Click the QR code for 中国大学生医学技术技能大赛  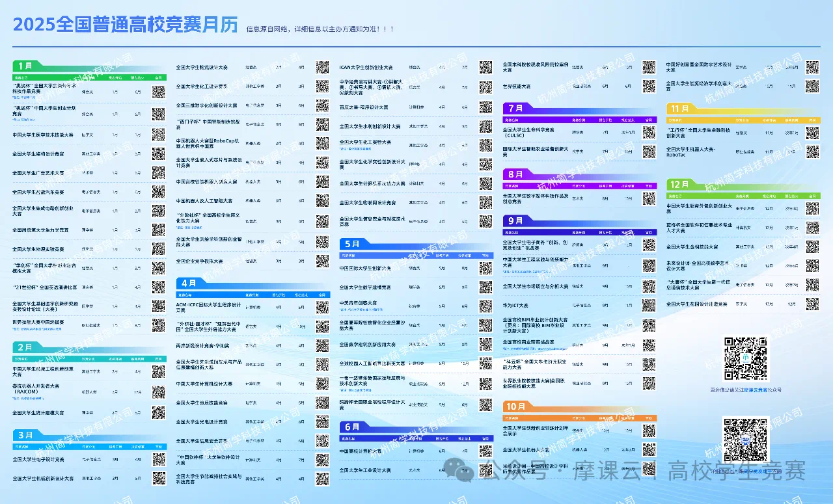tap(158, 135)
